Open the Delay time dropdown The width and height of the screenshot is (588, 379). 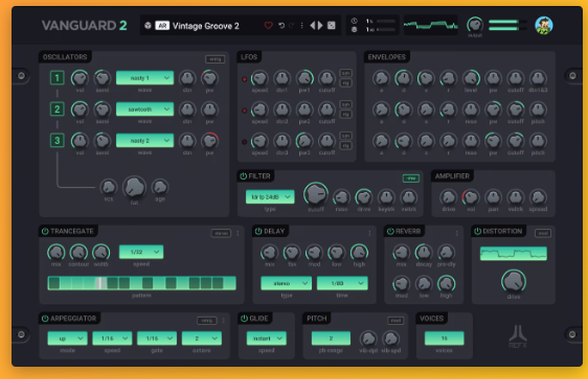coord(342,283)
